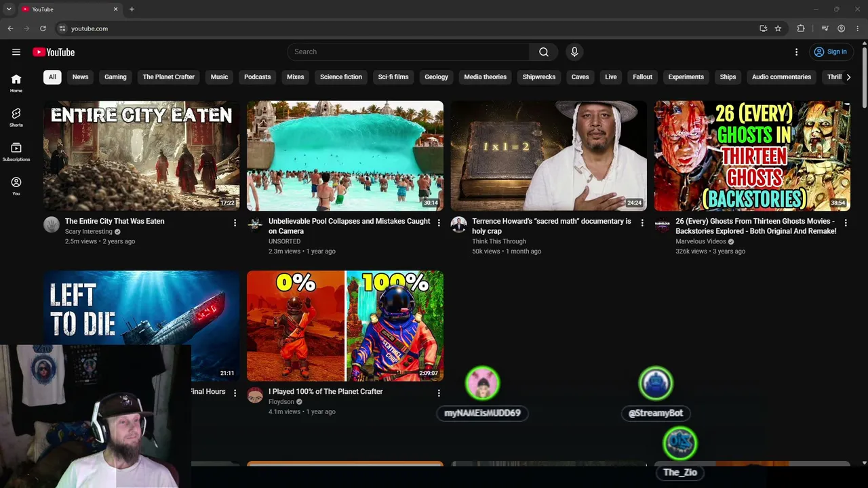The image size is (868, 488).
Task: Select the Sci-fi films filter chip
Action: [x=393, y=77]
